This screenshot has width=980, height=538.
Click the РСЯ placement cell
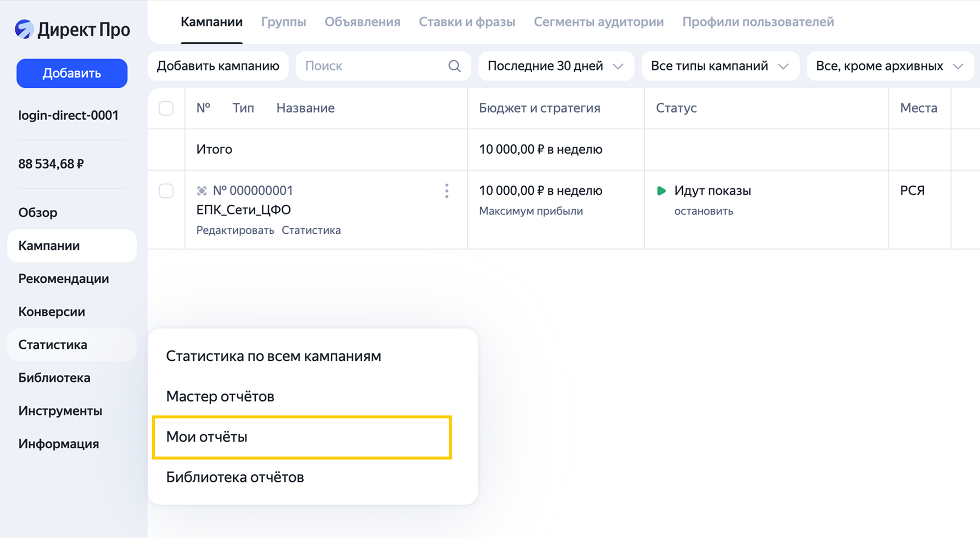coord(912,191)
